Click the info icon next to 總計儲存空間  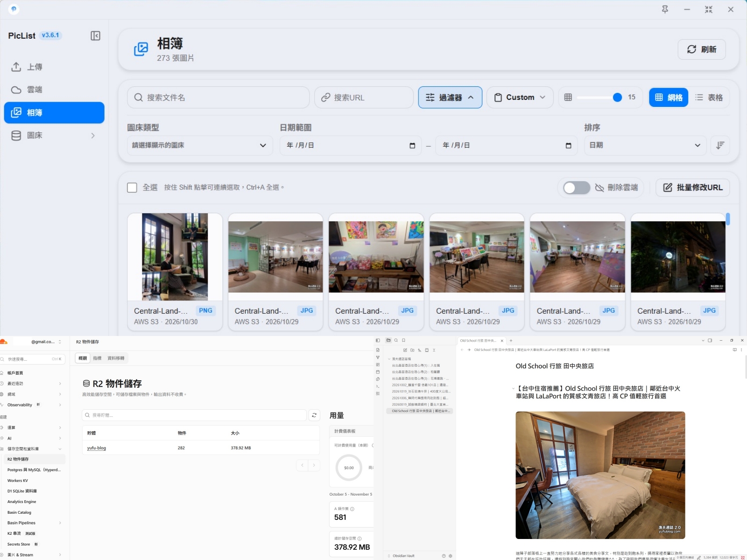click(359, 539)
